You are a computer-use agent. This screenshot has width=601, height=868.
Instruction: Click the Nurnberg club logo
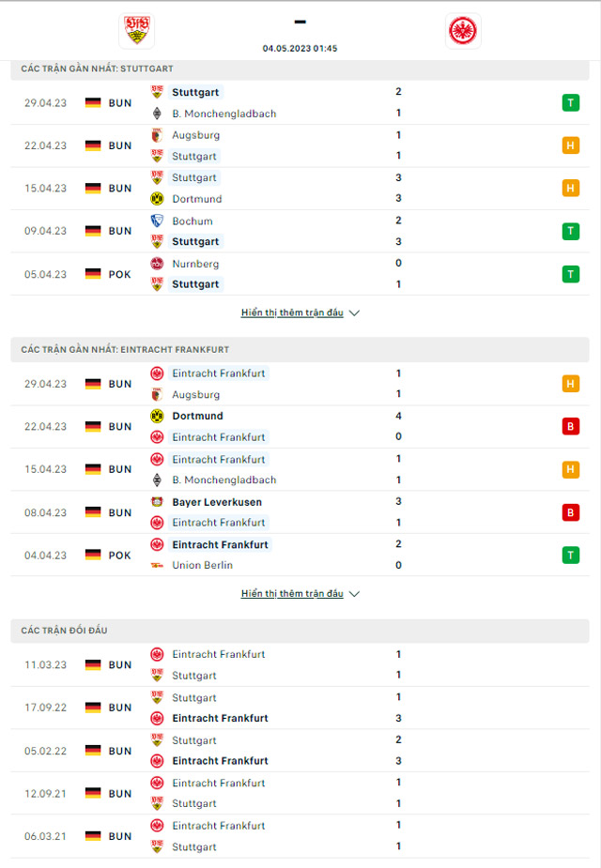tap(157, 264)
